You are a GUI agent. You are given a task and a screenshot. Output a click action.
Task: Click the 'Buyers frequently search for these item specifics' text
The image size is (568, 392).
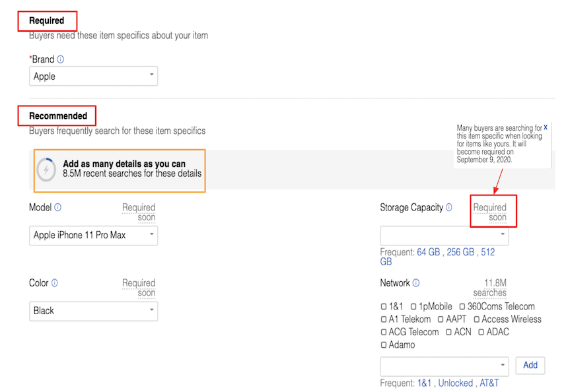[118, 131]
